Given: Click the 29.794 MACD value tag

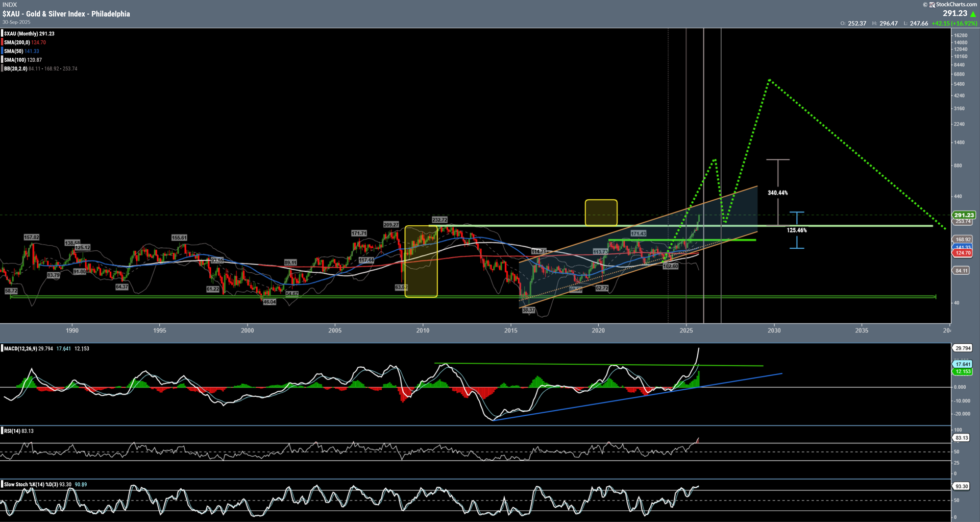Looking at the screenshot, I should [x=963, y=348].
